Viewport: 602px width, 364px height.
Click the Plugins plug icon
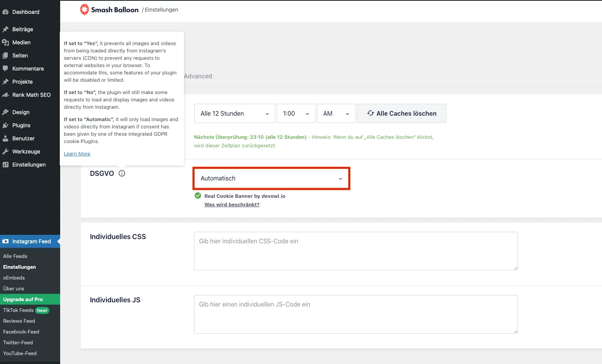point(5,125)
